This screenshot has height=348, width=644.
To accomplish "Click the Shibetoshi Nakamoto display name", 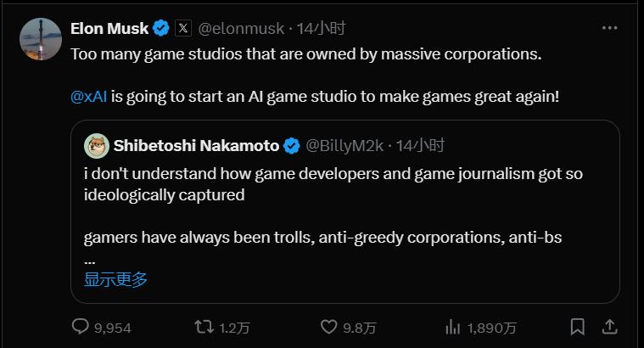I will 196,146.
